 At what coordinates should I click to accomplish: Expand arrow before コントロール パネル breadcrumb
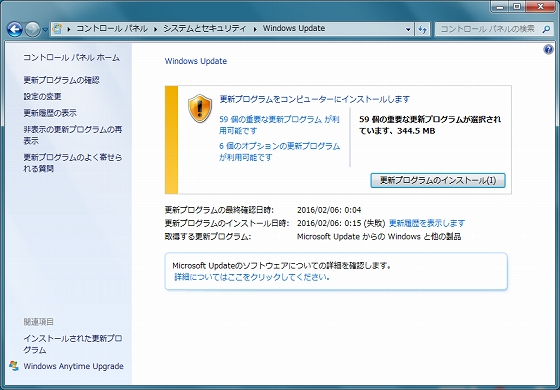[69, 29]
